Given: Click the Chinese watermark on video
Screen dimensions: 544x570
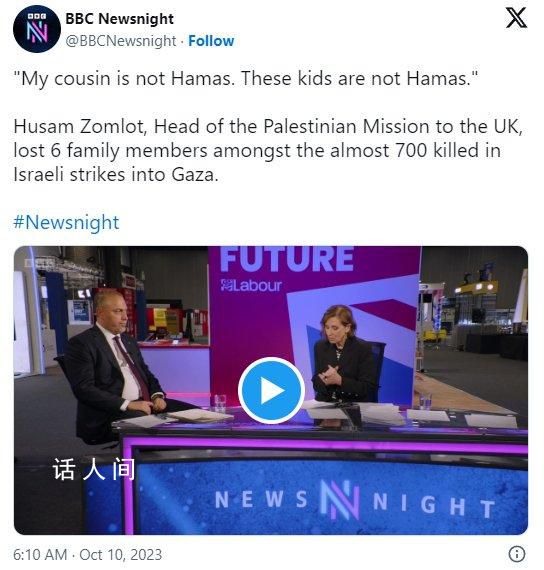Looking at the screenshot, I should pos(94,469).
